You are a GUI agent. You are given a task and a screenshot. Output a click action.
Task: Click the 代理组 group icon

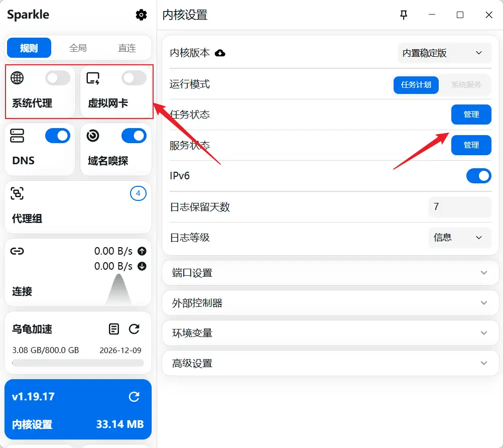[18, 193]
